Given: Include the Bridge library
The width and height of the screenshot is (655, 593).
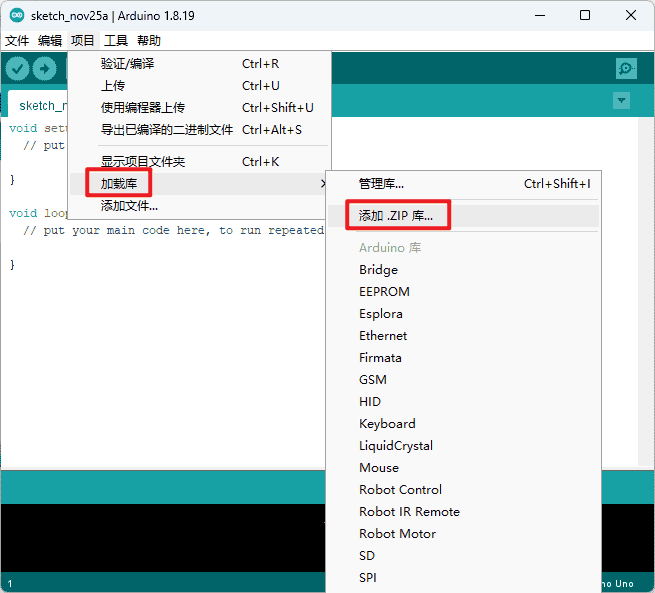Looking at the screenshot, I should click(x=463, y=270).
